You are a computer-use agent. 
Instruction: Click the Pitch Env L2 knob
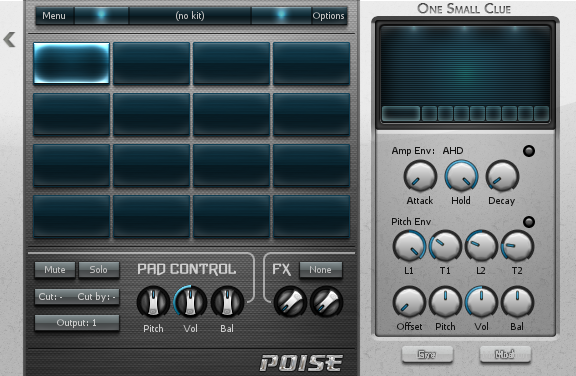click(481, 246)
